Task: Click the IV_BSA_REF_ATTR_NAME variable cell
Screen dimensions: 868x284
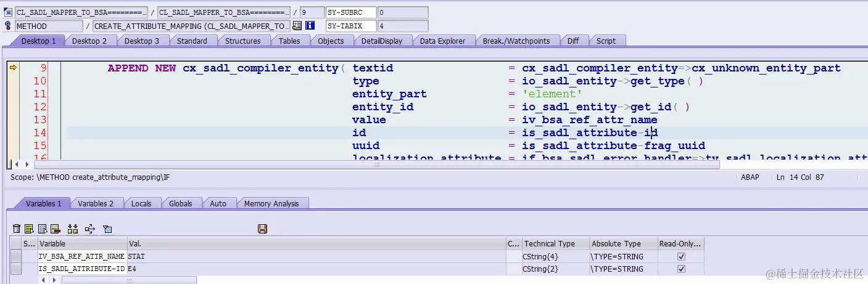Action: tap(83, 256)
